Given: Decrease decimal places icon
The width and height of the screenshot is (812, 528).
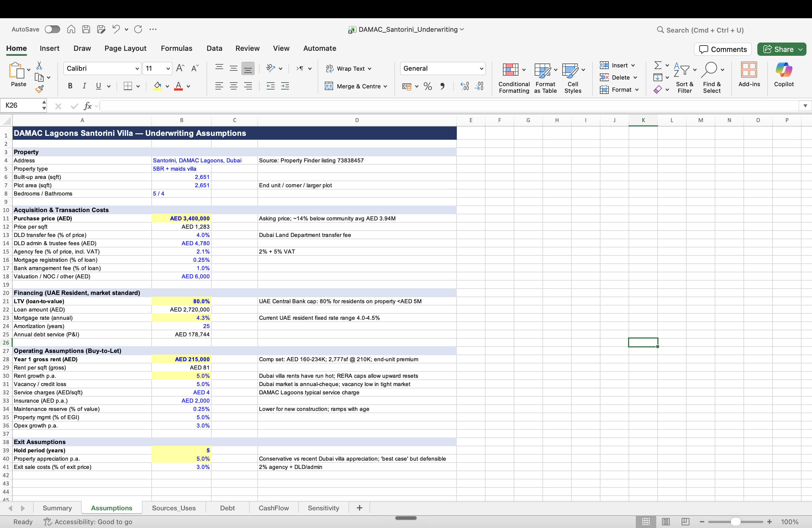Looking at the screenshot, I should pyautogui.click(x=479, y=86).
